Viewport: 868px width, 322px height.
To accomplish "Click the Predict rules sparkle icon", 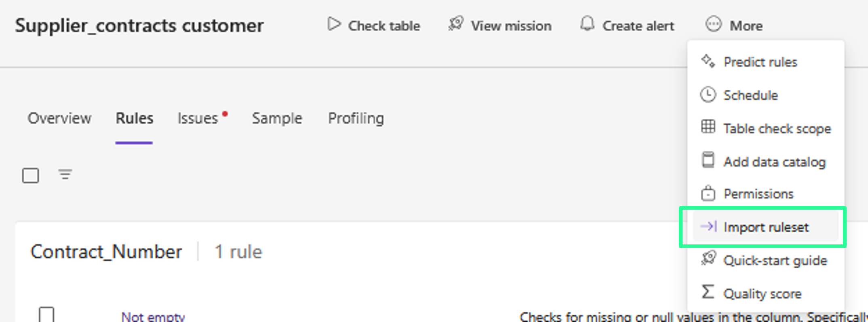I will pos(708,61).
